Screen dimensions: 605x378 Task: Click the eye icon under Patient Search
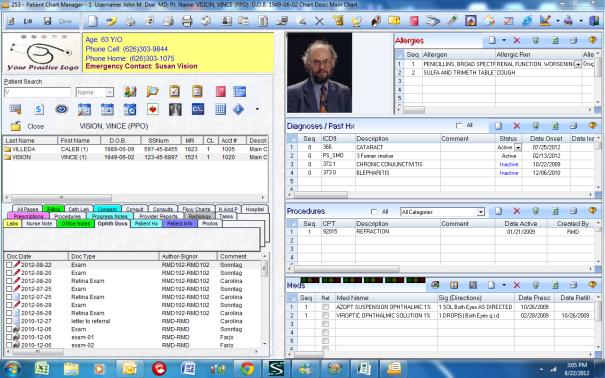61,110
